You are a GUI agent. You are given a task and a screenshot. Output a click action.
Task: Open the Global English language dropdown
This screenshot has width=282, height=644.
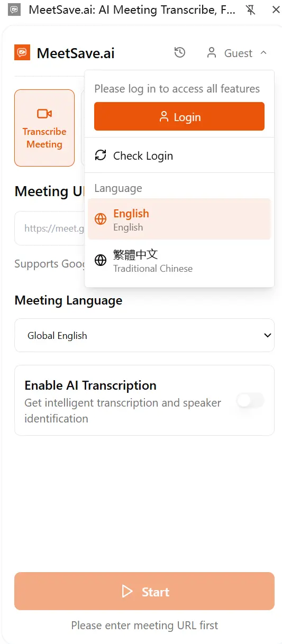144,335
